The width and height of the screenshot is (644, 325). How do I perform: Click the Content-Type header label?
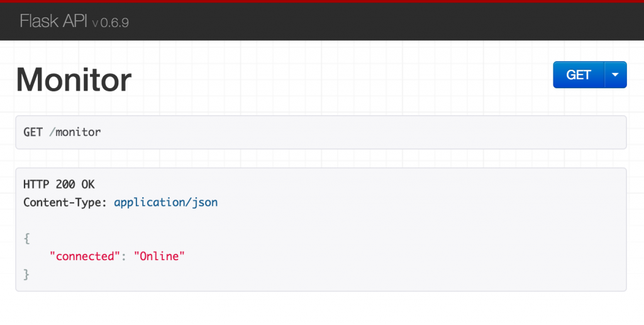coord(65,203)
